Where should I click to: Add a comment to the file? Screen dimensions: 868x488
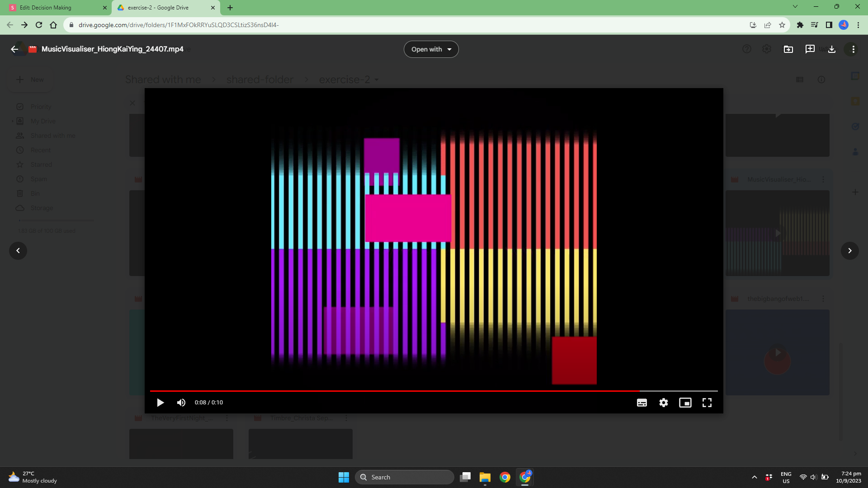point(810,49)
